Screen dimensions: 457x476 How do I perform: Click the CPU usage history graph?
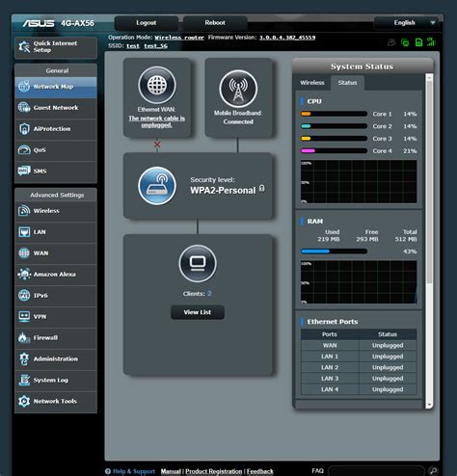pyautogui.click(x=359, y=181)
